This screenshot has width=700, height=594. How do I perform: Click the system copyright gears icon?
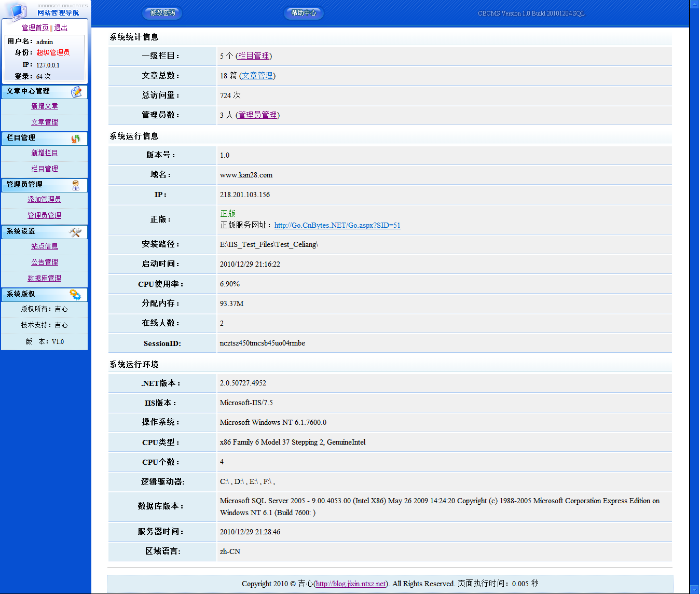[75, 295]
